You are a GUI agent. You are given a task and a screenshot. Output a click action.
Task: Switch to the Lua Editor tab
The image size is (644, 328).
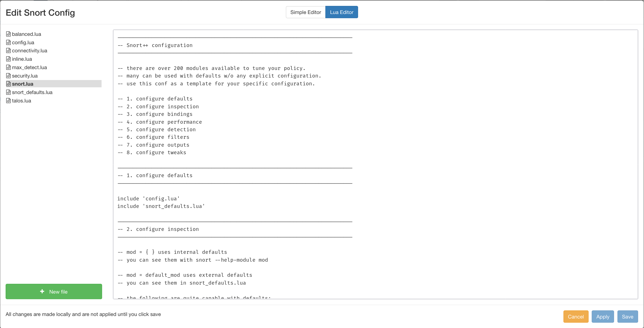pyautogui.click(x=342, y=12)
